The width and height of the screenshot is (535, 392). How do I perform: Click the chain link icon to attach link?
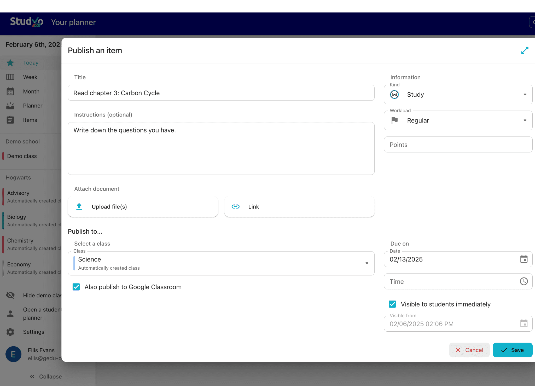pyautogui.click(x=236, y=206)
